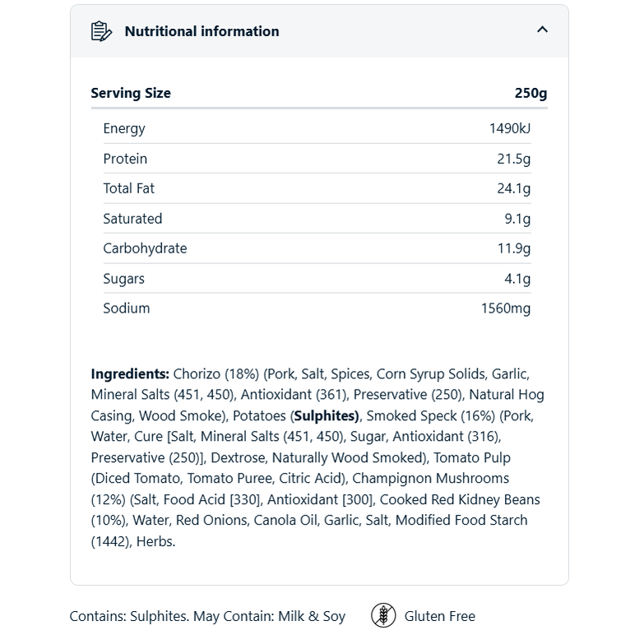Click the Gluten Free label
The width and height of the screenshot is (644, 644).
click(x=439, y=616)
